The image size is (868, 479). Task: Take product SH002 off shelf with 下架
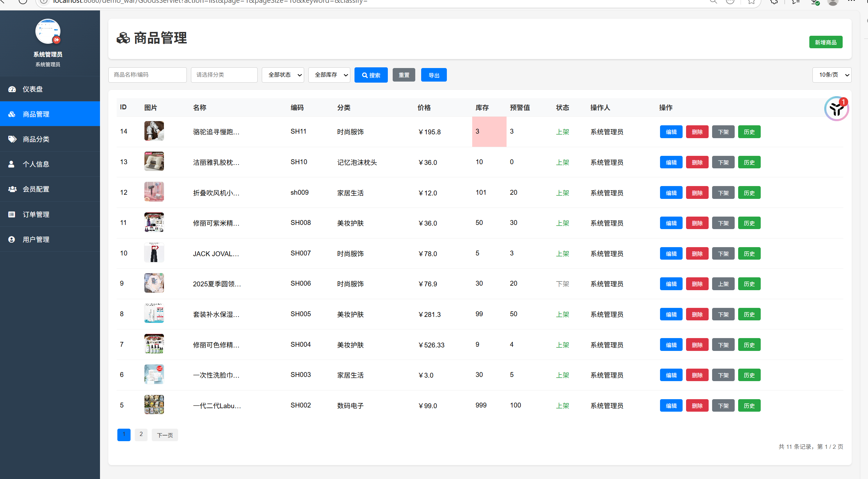(723, 406)
